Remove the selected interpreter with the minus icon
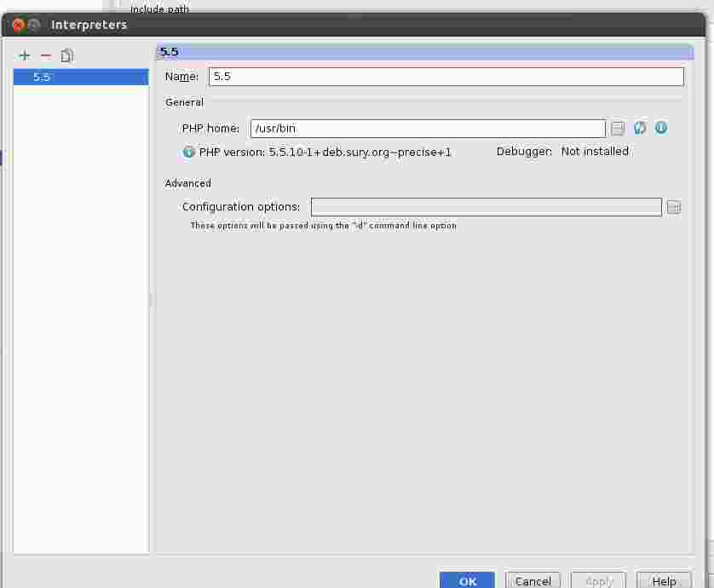The image size is (714, 588). coord(46,56)
